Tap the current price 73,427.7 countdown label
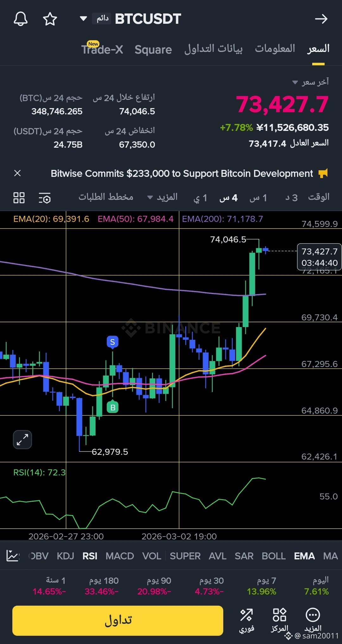This screenshot has height=644, width=342. tap(319, 257)
